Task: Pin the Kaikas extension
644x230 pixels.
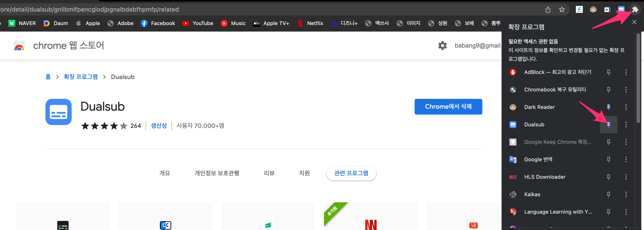Action: coord(608,194)
